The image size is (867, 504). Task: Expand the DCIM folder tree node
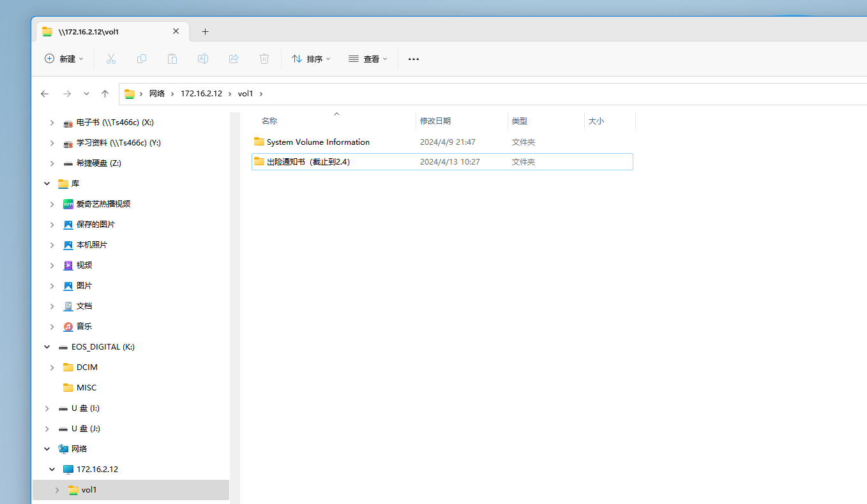click(x=52, y=367)
